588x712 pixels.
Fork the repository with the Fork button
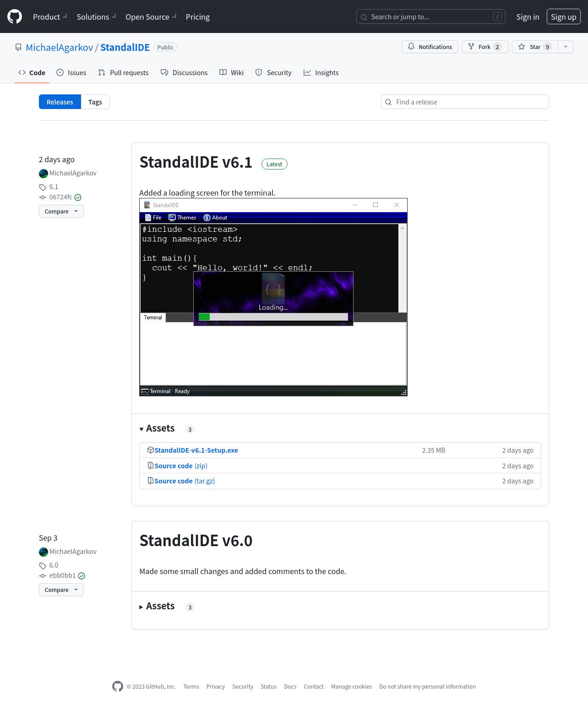click(485, 47)
